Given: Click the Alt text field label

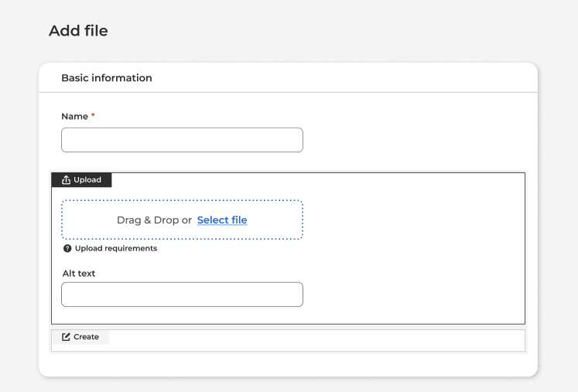Looking at the screenshot, I should pyautogui.click(x=78, y=274).
